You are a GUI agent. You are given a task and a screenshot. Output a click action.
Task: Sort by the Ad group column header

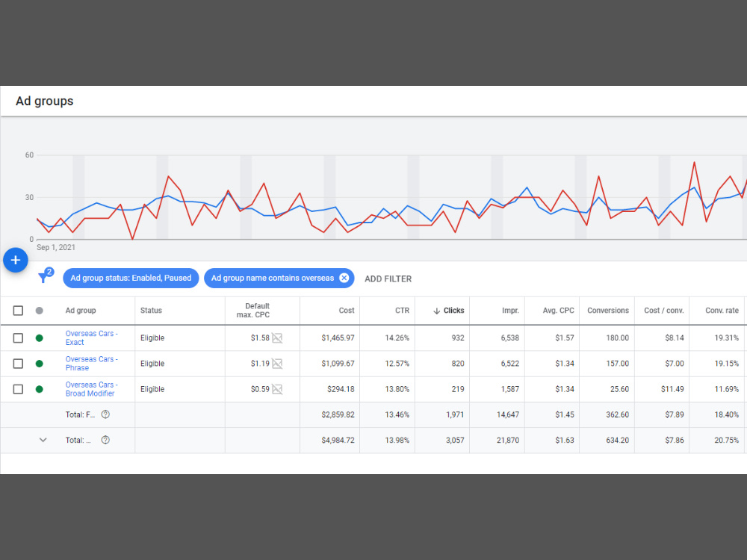tap(81, 311)
